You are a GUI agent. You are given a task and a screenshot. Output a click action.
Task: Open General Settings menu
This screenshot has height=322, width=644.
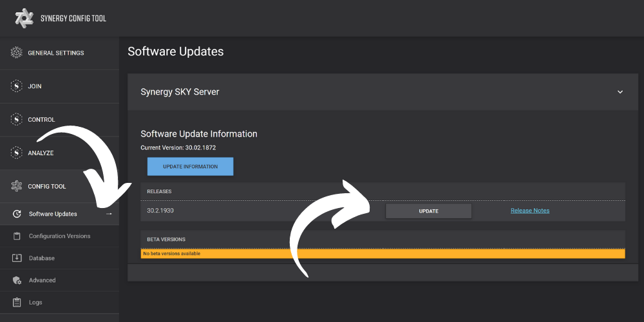click(59, 53)
